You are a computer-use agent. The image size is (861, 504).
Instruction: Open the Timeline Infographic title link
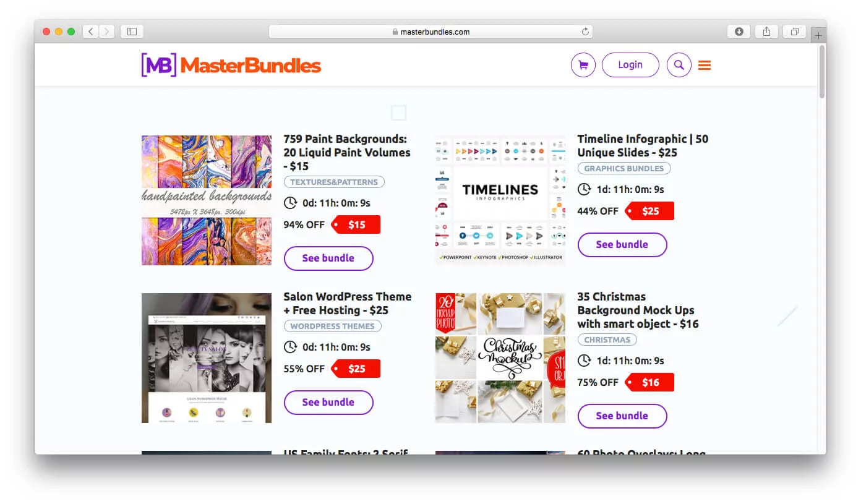tap(643, 145)
